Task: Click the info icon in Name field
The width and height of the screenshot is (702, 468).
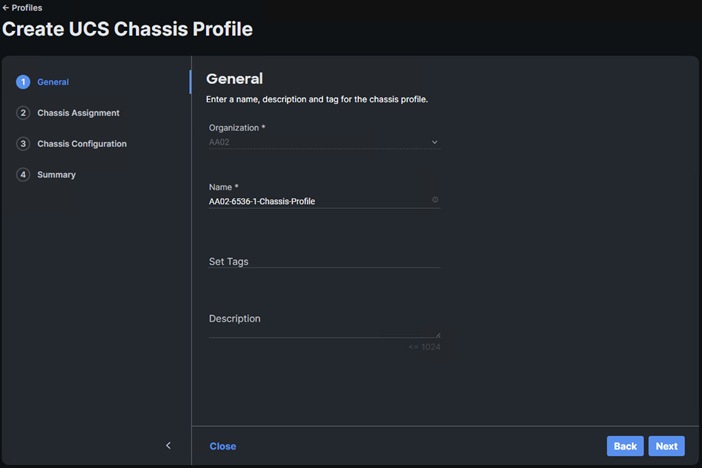Action: (x=435, y=200)
